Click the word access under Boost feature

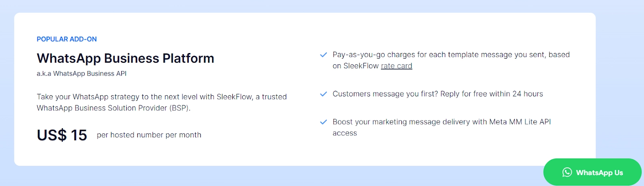point(345,133)
